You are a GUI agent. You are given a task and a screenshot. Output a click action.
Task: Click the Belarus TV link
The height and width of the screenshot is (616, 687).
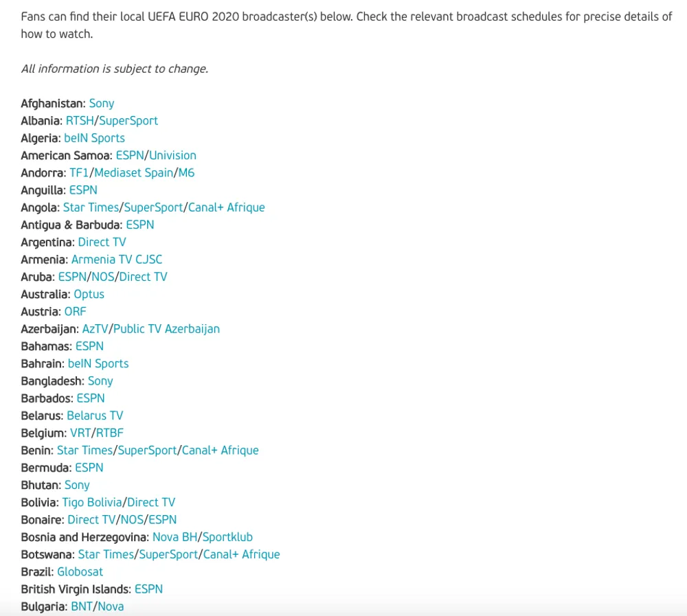click(95, 415)
